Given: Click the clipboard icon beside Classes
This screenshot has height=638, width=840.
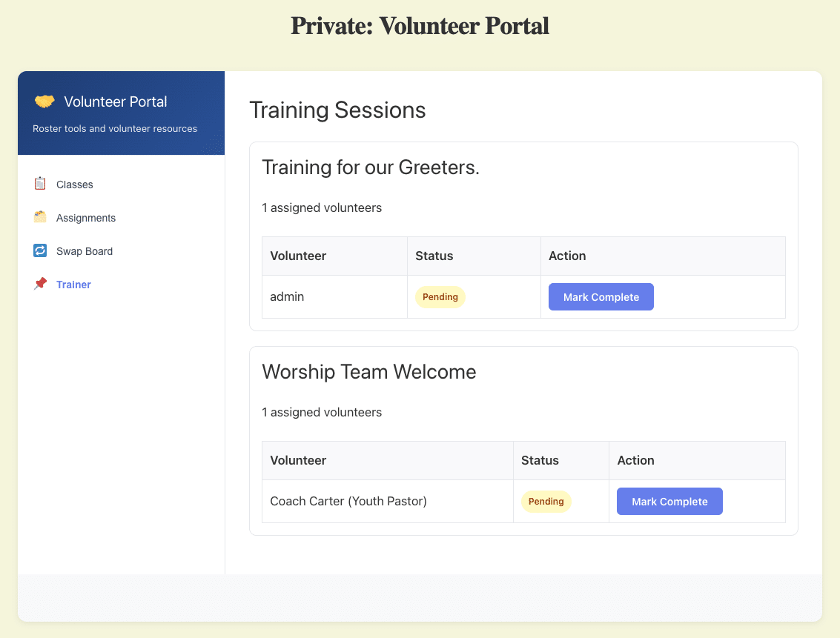Looking at the screenshot, I should pos(40,184).
